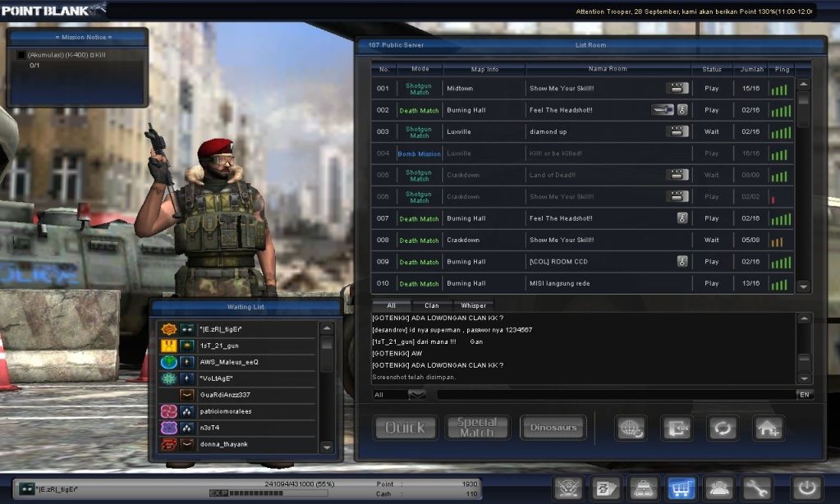The image size is (840, 504).
Task: Click the key lock icon in room 009
Action: 682,261
